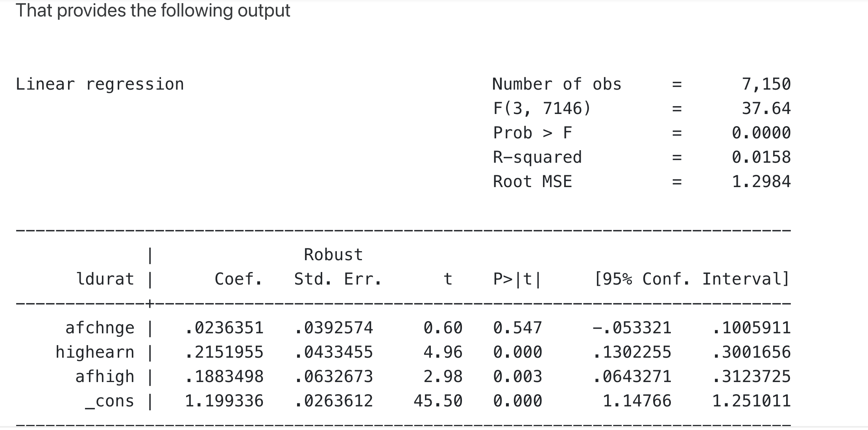Click the R-squared value 0.0158
This screenshot has height=430, width=868.
pos(761,157)
